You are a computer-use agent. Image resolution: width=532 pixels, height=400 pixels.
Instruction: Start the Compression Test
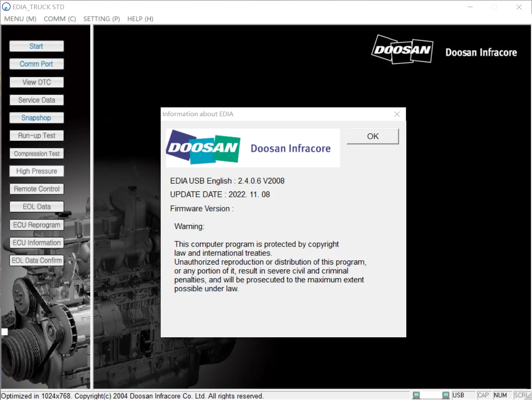pyautogui.click(x=36, y=154)
